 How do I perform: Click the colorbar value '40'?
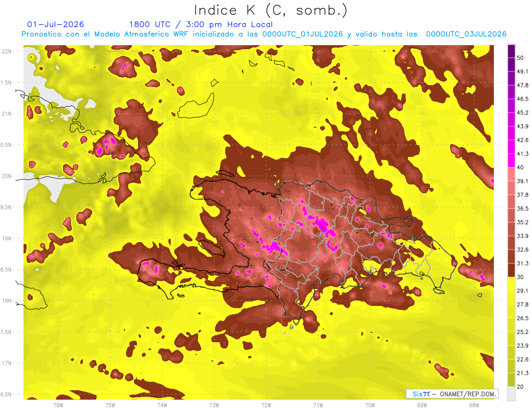point(520,167)
